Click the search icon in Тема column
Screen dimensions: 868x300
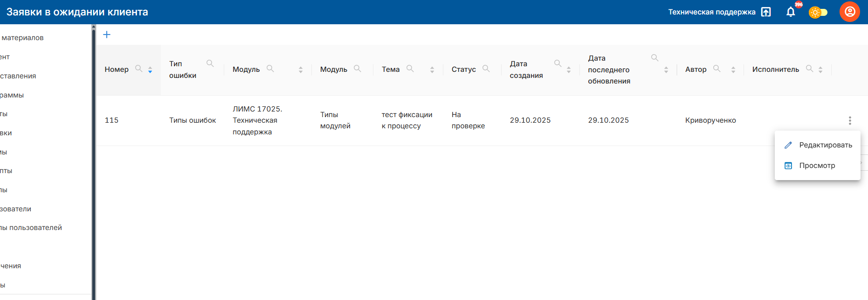(x=410, y=69)
